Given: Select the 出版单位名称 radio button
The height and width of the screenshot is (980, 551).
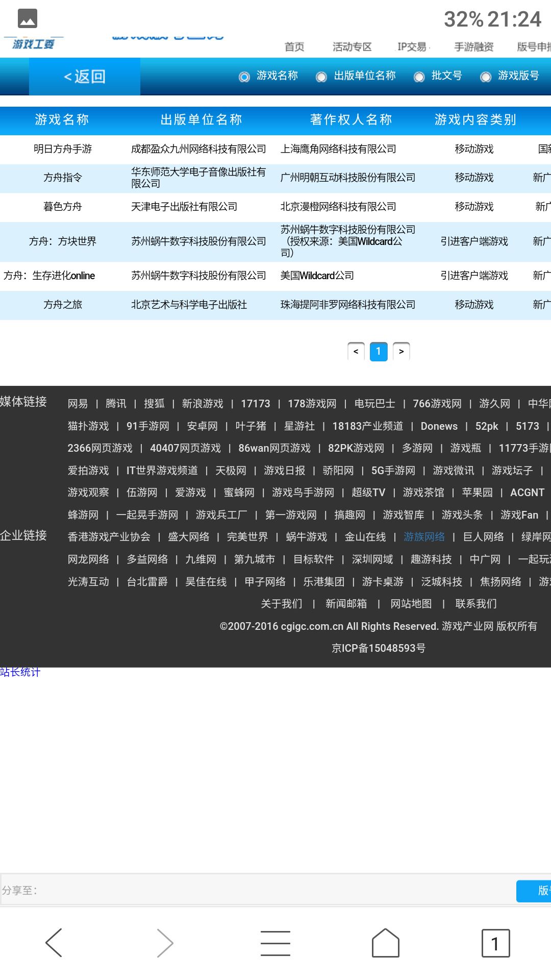Looking at the screenshot, I should pos(321,77).
